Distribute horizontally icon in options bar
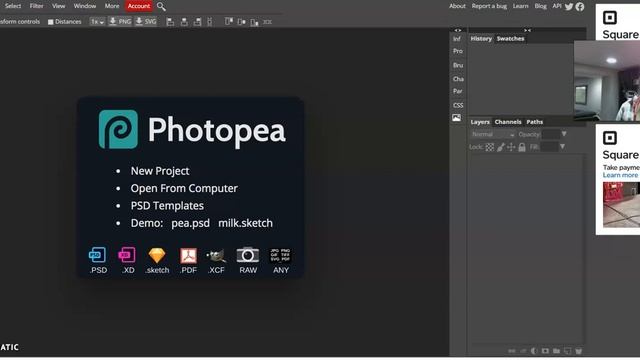640x360 pixels. coord(267,22)
